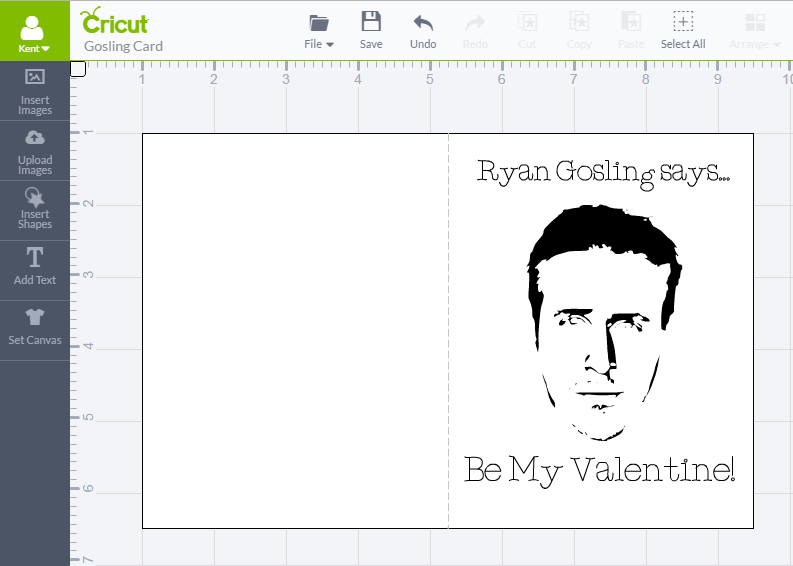Open the Insert Images panel
Viewport: 793px width, 566px height.
point(35,92)
